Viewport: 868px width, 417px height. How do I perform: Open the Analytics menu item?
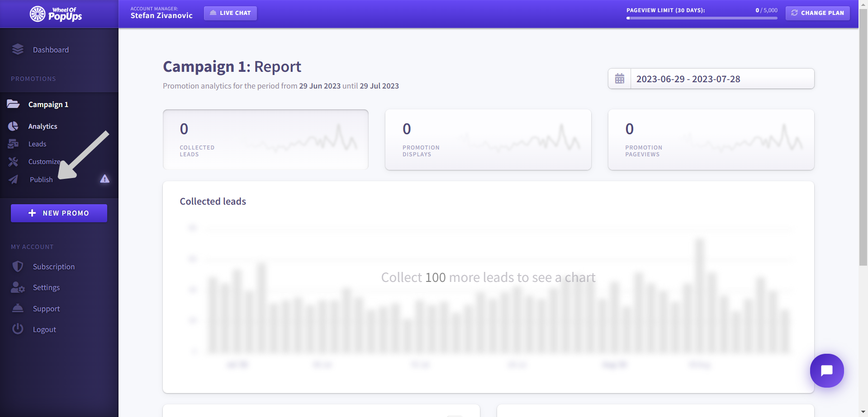pos(43,127)
